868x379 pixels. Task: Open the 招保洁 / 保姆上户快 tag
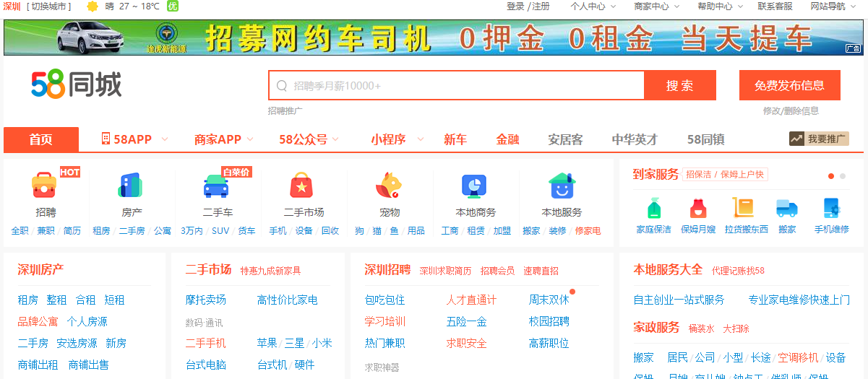point(724,175)
